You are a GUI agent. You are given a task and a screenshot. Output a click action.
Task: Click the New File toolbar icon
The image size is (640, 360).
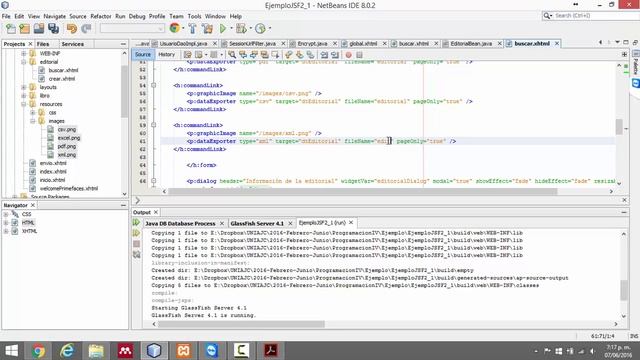pos(11,29)
